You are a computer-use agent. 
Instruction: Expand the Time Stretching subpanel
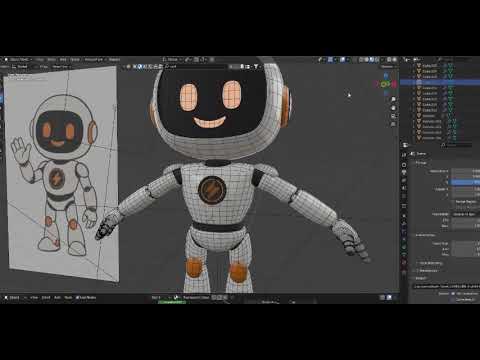431,263
